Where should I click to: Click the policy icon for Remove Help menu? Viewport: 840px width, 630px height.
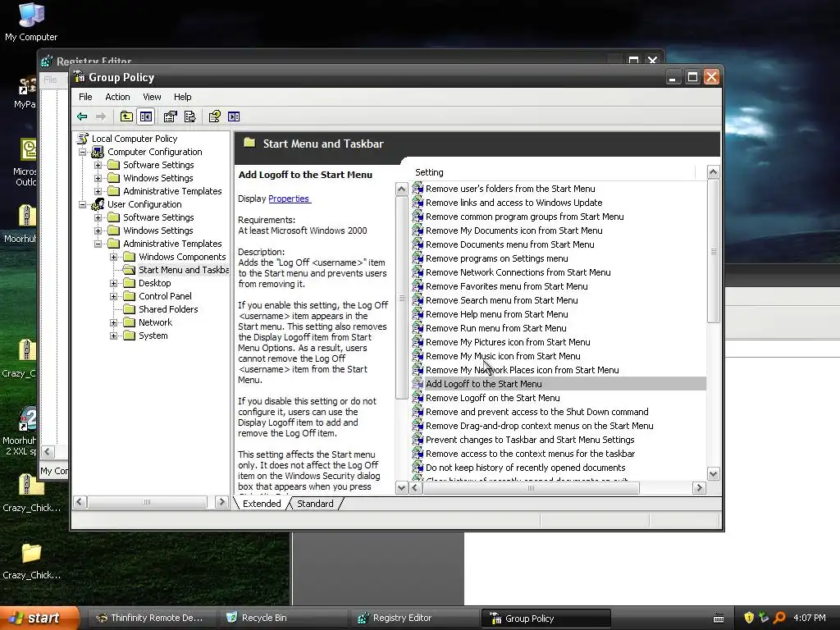[418, 314]
